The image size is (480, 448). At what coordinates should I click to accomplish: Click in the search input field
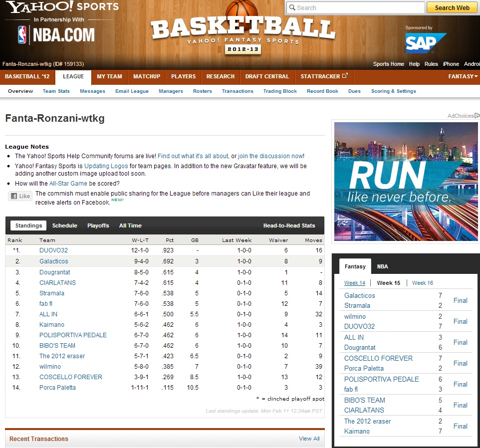[x=355, y=7]
